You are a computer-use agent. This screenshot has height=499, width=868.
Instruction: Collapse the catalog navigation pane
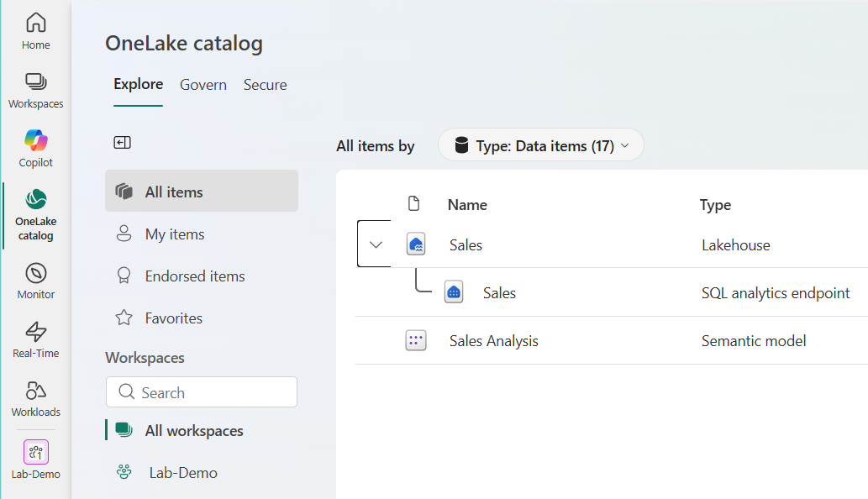[x=123, y=143]
